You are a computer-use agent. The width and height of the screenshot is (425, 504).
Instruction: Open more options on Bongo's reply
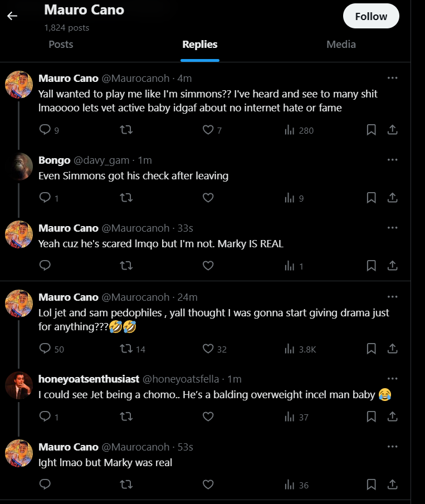[392, 160]
